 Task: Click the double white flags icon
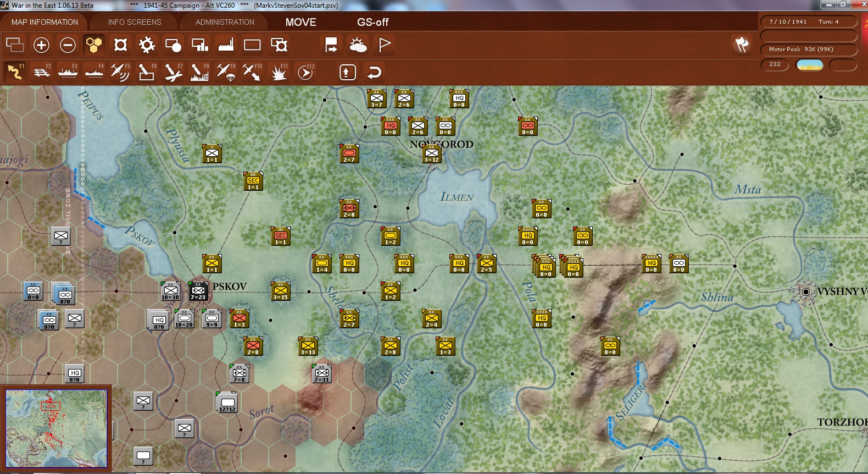[x=742, y=45]
